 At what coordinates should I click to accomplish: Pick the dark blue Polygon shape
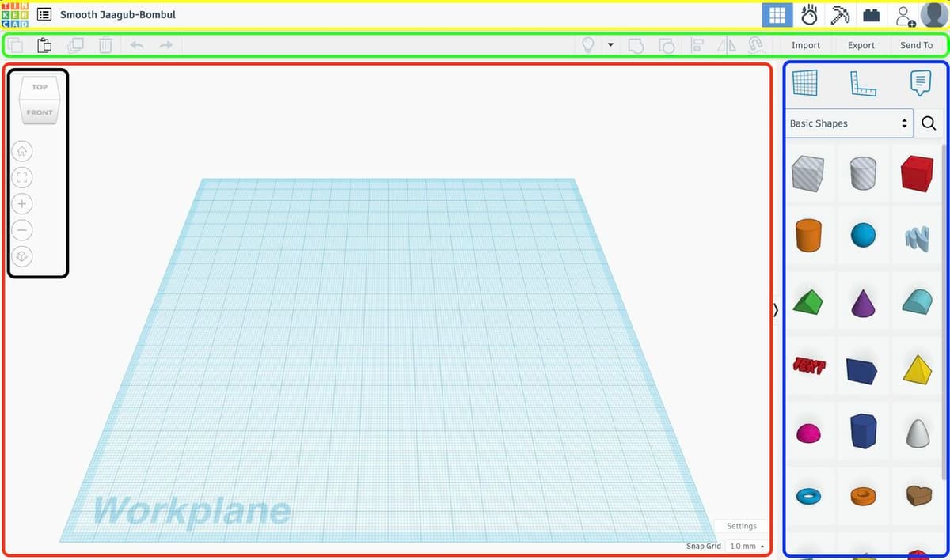click(x=864, y=431)
